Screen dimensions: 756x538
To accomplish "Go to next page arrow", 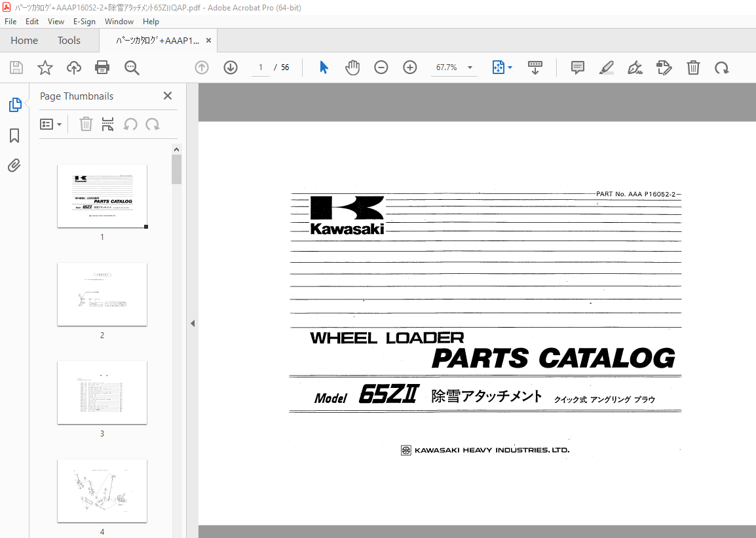I will [x=231, y=67].
